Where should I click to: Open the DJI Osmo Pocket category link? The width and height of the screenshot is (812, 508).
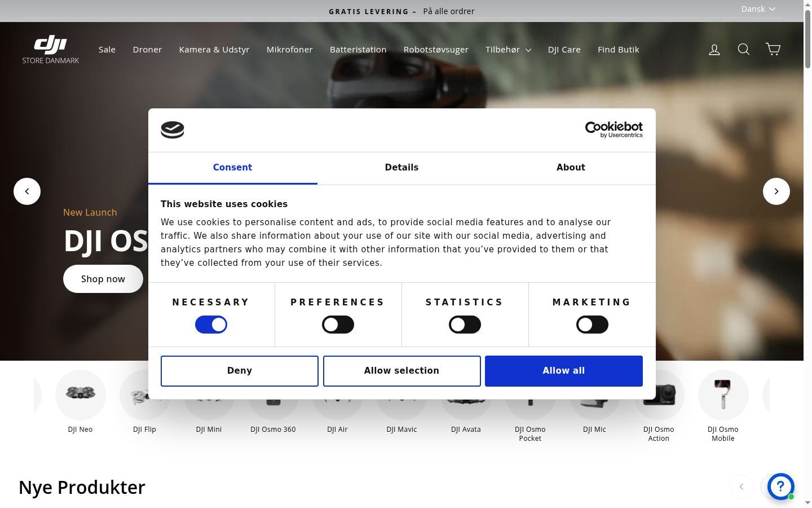(x=530, y=433)
